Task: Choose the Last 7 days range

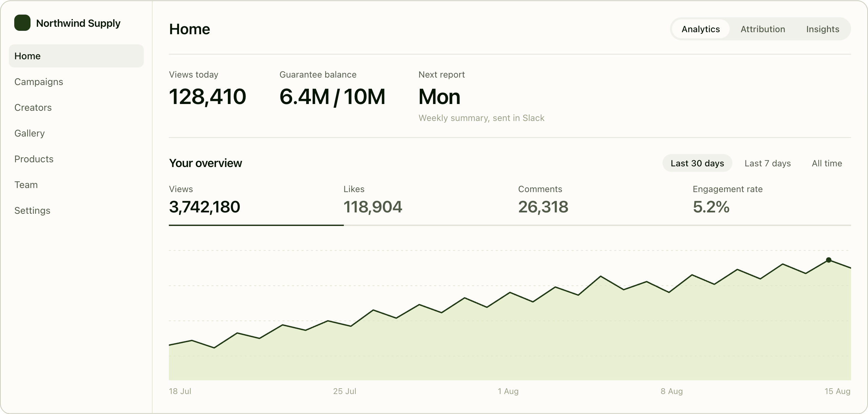Action: pyautogui.click(x=767, y=163)
